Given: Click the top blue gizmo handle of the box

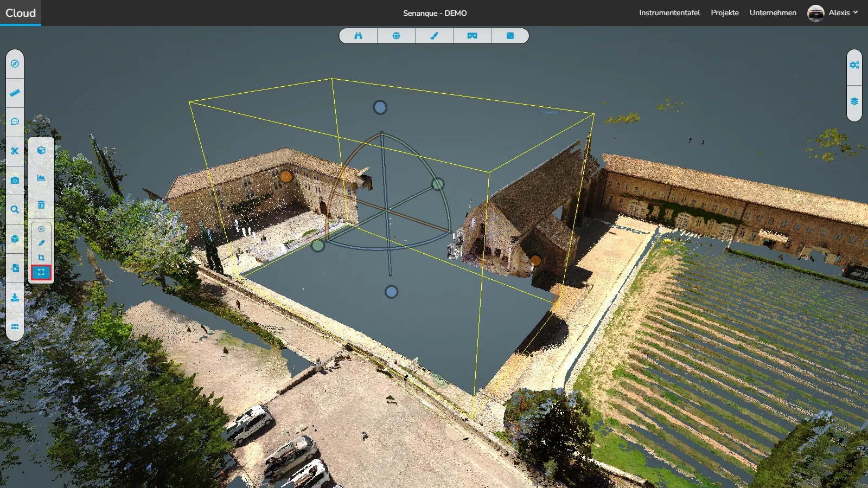Looking at the screenshot, I should coord(380,107).
